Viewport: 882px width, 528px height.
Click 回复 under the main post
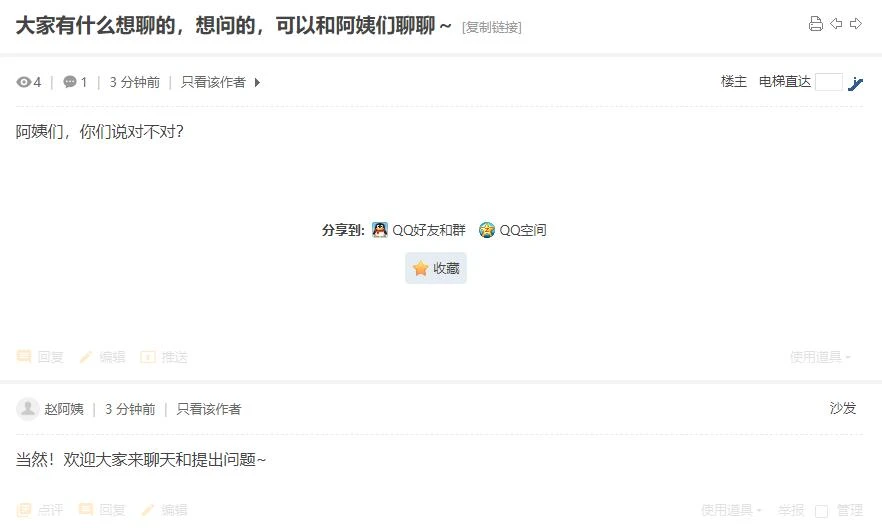(40, 356)
